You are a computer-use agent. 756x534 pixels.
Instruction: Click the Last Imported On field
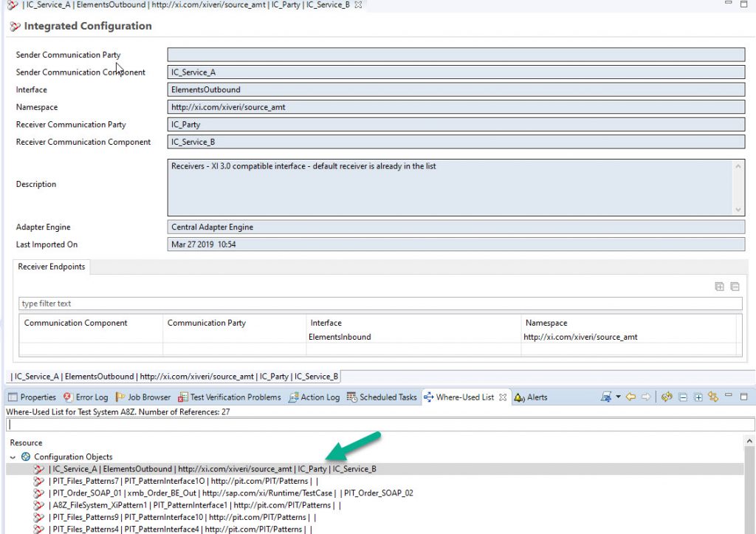(456, 244)
